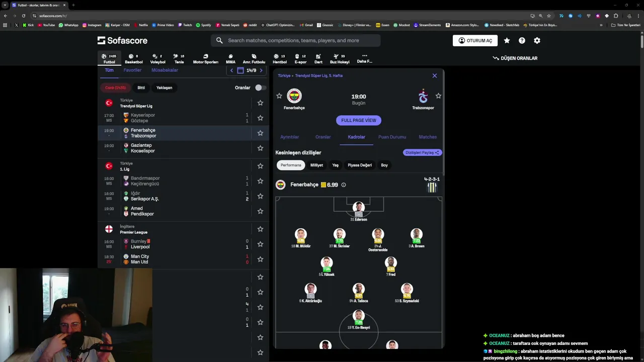Image resolution: width=644 pixels, height=362 pixels.
Task: Open the Matches tab
Action: 428,137
